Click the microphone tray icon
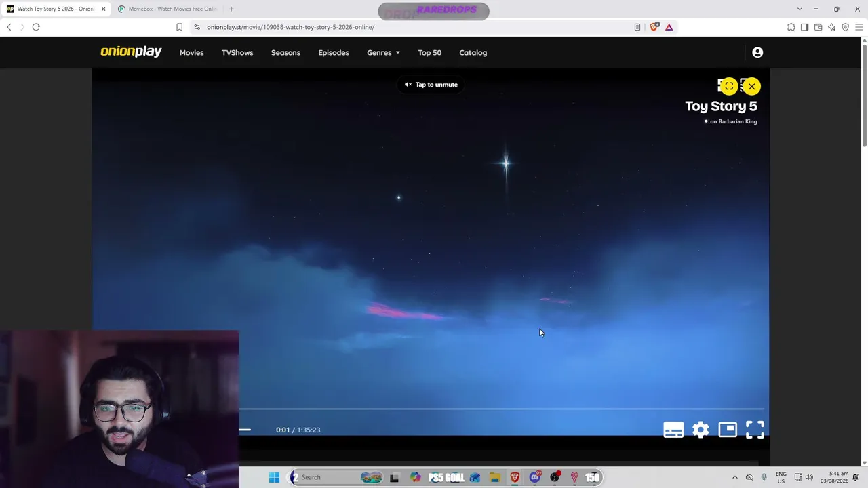Screen dimensions: 868x488 tap(764, 477)
